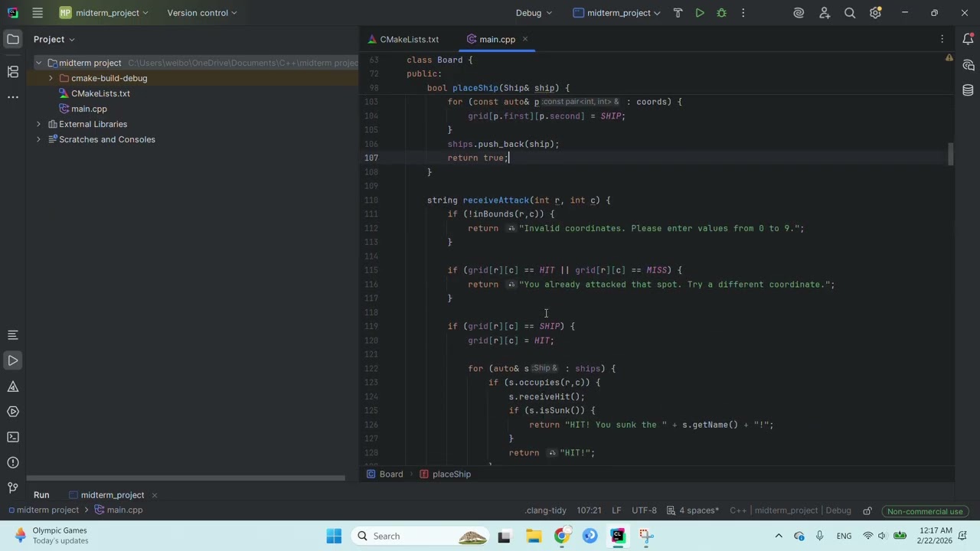
Task: Click the Build hammer icon
Action: click(x=678, y=13)
